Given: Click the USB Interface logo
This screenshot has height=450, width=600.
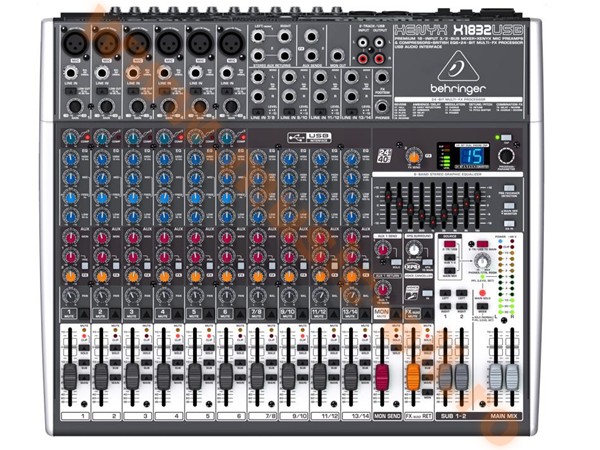Looking at the screenshot, I should [x=309, y=137].
